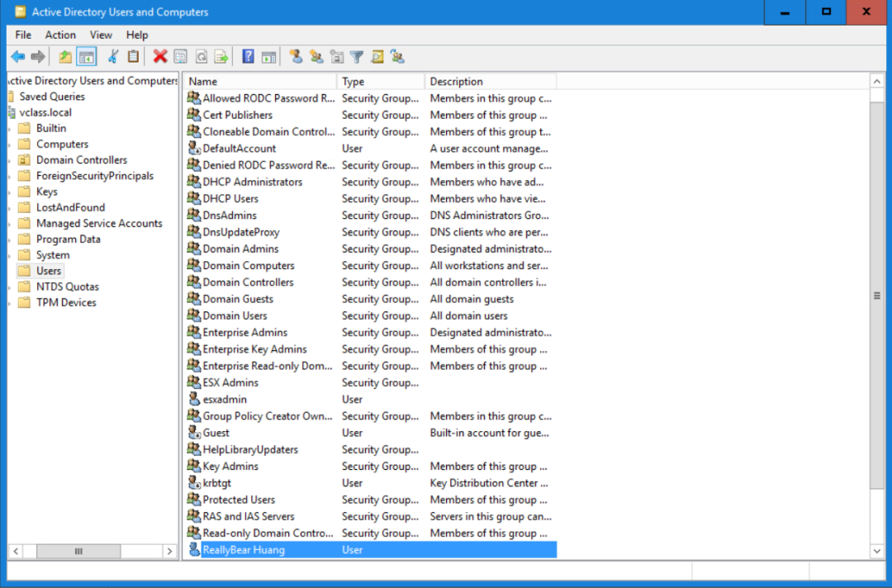Click the Guest user account icon
This screenshot has width=892, height=588.
coord(194,432)
